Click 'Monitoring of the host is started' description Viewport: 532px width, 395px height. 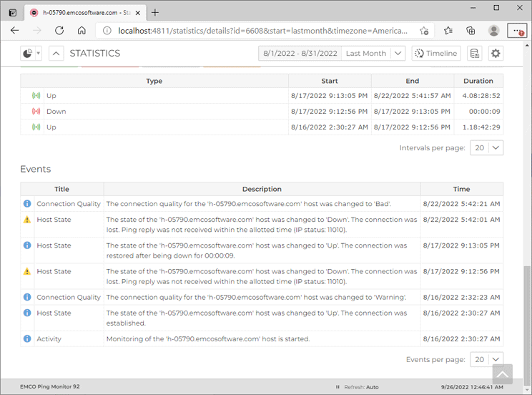click(208, 339)
